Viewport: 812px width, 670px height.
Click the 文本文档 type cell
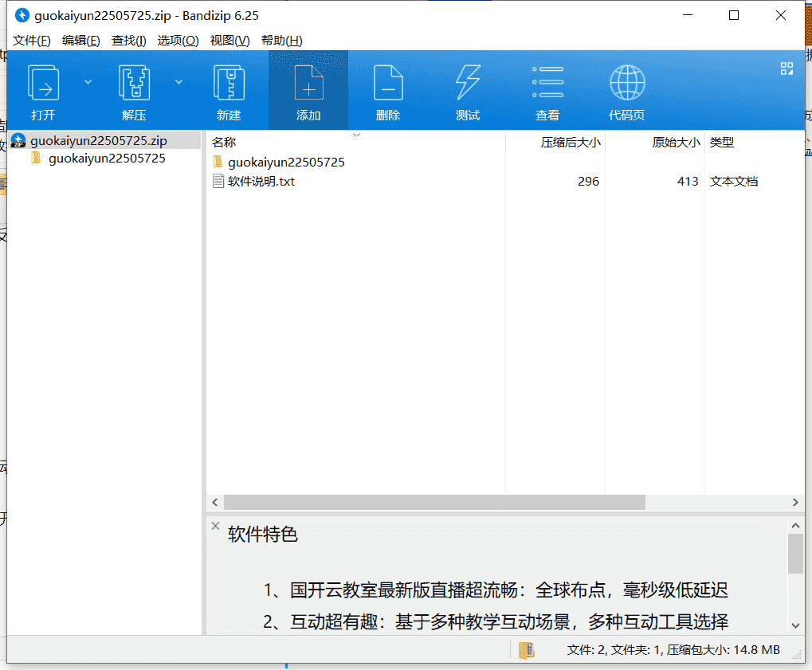(734, 181)
